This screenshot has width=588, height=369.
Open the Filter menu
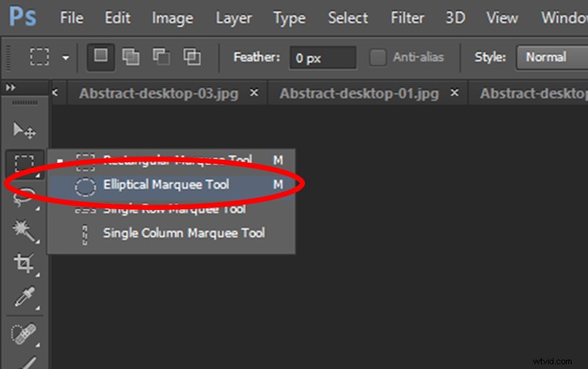tap(406, 17)
